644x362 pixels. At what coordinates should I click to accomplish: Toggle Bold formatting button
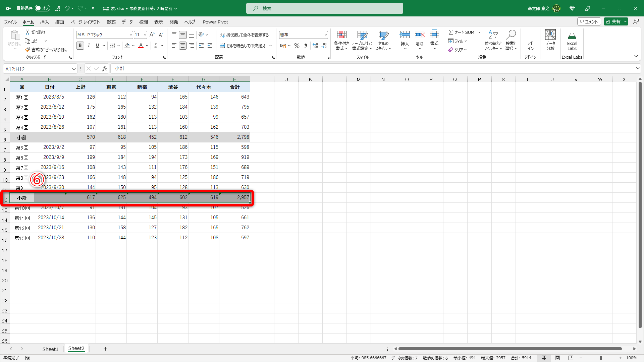click(80, 46)
